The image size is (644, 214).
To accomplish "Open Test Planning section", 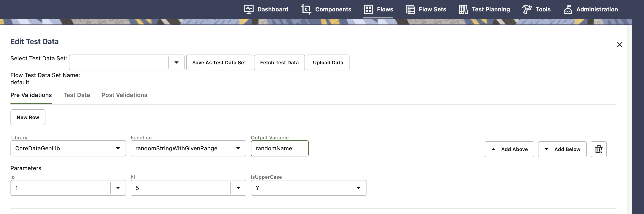I will [484, 9].
